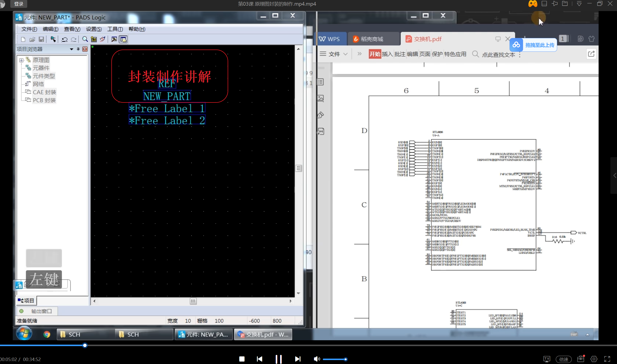Switch to the 项目 tab at panel bottom
Image resolution: width=617 pixels, height=364 pixels.
[x=26, y=301]
